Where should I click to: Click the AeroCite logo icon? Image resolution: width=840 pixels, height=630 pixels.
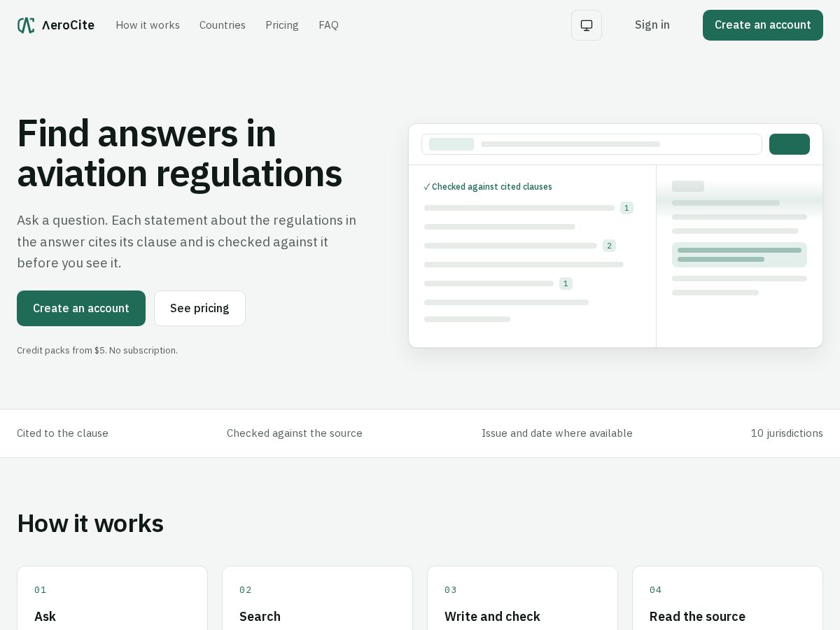pos(26,25)
